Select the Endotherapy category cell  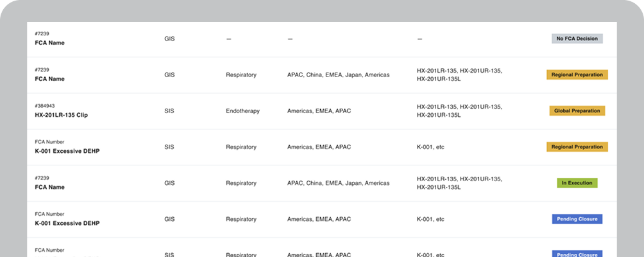(242, 111)
